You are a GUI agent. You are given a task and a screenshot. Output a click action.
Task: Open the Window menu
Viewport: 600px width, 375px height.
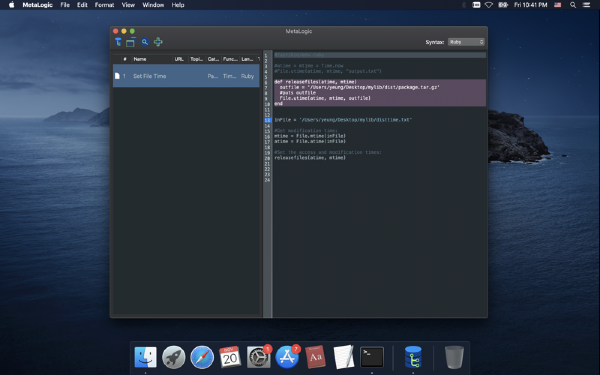[153, 5]
